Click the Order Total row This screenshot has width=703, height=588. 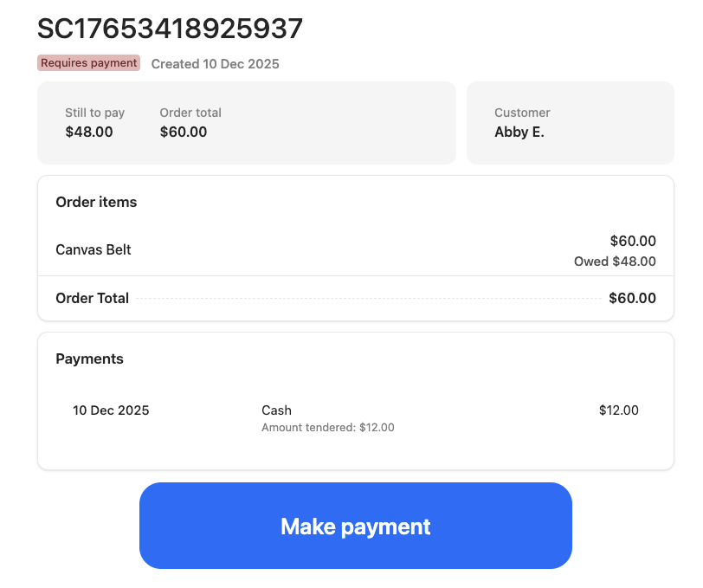92,298
